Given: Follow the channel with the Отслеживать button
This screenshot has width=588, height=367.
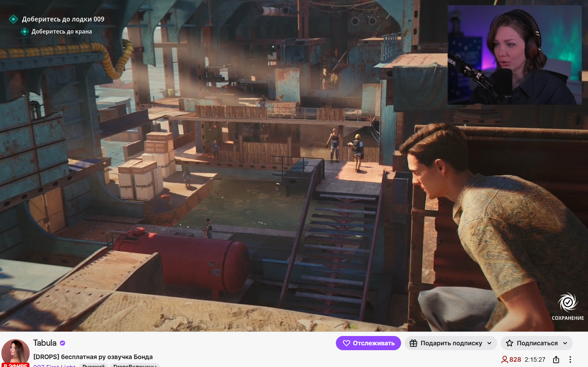Looking at the screenshot, I should 368,343.
